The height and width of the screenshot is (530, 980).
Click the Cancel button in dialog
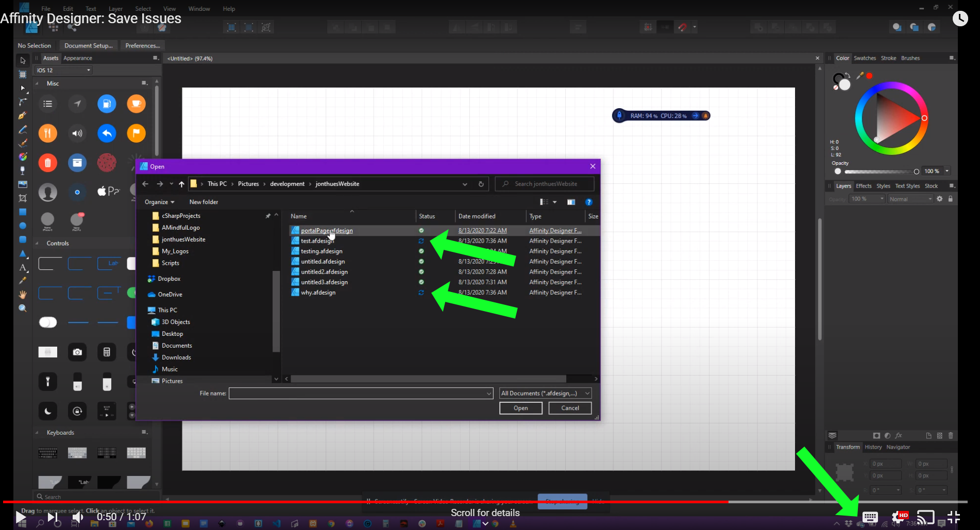[570, 408]
